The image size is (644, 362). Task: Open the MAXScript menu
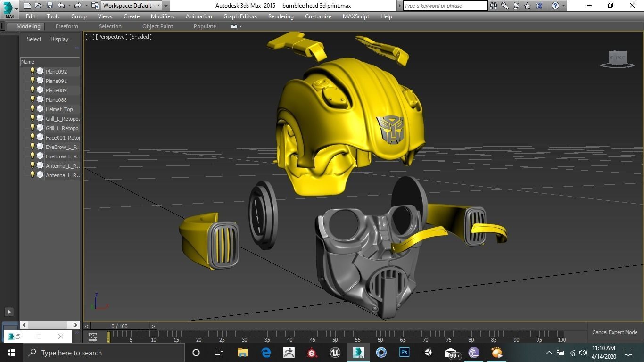(x=356, y=16)
